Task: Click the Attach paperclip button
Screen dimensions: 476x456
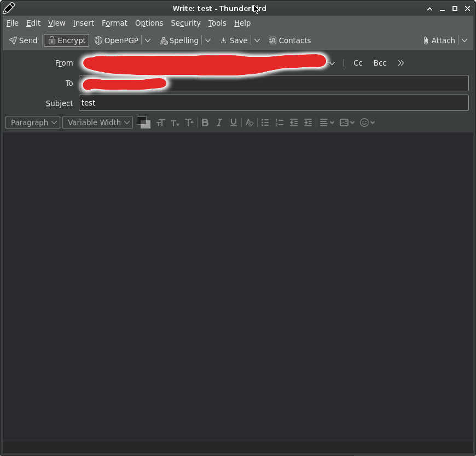Action: pyautogui.click(x=439, y=40)
